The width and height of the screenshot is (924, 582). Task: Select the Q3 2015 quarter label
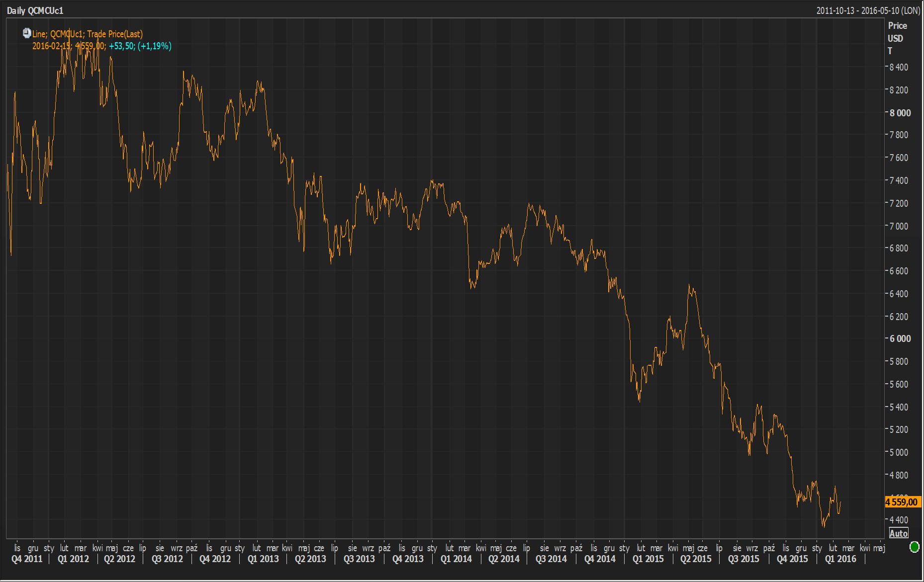pyautogui.click(x=743, y=559)
